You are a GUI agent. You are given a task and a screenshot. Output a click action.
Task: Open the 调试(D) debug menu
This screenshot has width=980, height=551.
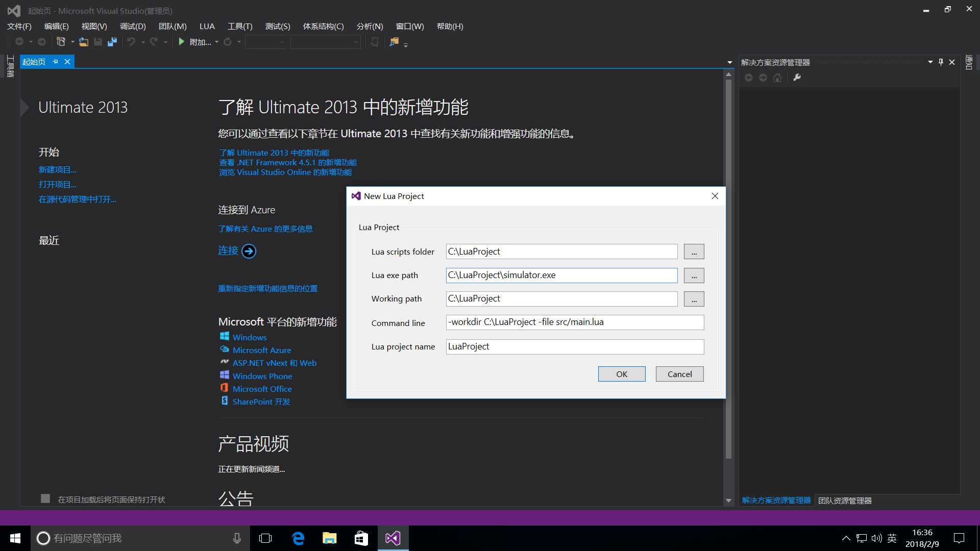pos(133,26)
